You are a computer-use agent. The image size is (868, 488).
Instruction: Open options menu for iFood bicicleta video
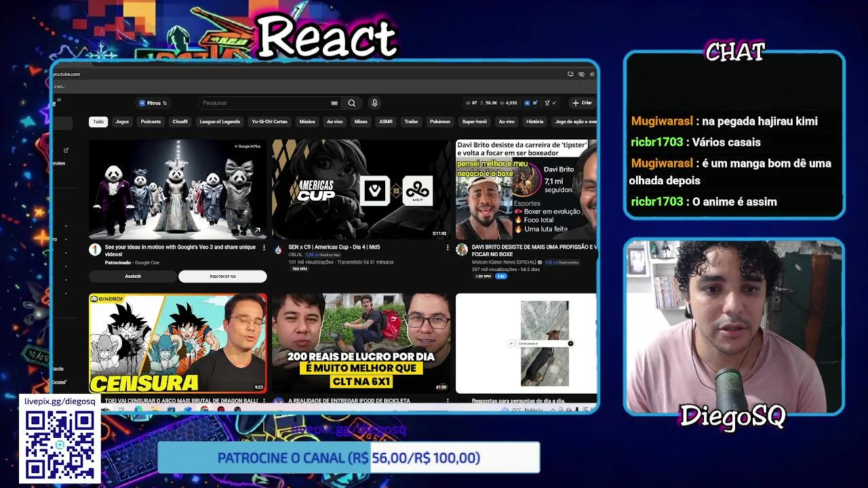click(x=448, y=401)
